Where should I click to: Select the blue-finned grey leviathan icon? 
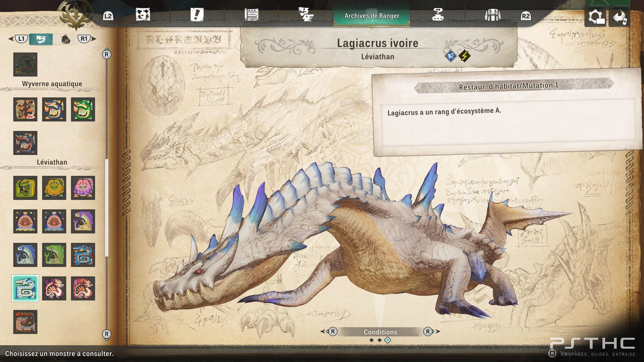25,255
